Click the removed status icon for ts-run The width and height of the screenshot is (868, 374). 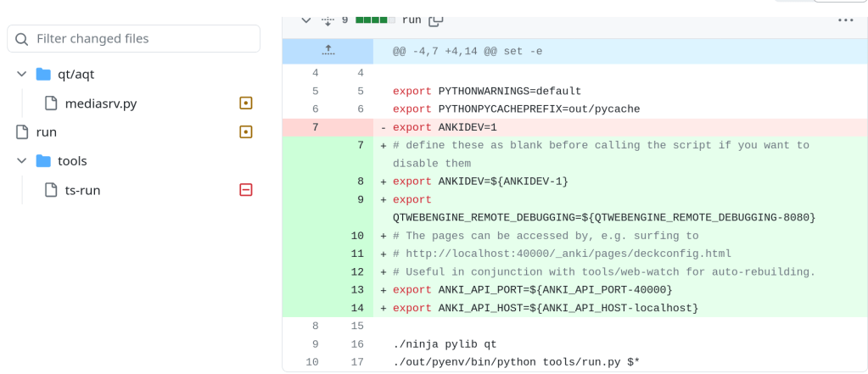(246, 190)
